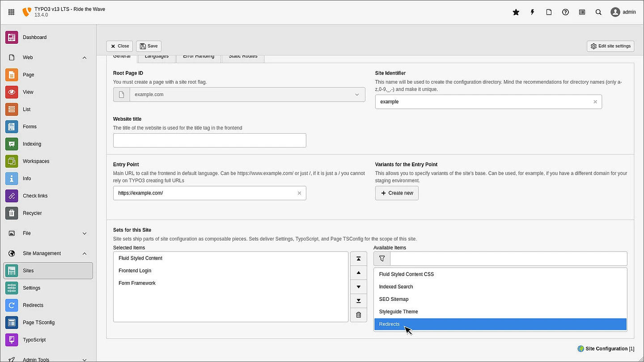Move selected item down one position
644x362 pixels.
pyautogui.click(x=358, y=286)
